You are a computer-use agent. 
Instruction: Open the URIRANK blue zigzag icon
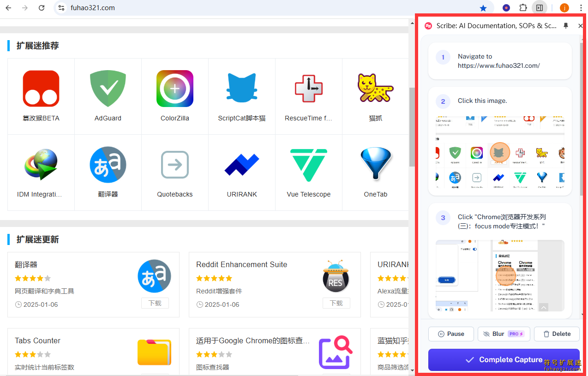(x=242, y=165)
